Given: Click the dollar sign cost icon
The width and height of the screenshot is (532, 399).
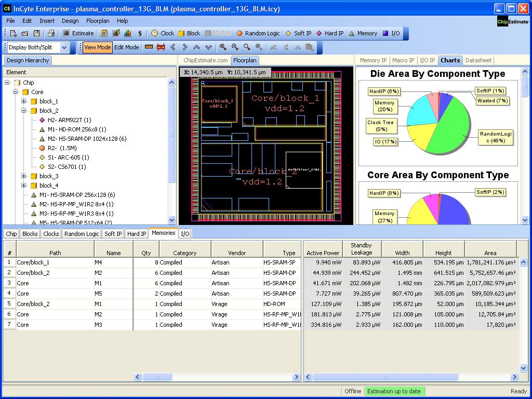Looking at the screenshot, I should click(140, 33).
